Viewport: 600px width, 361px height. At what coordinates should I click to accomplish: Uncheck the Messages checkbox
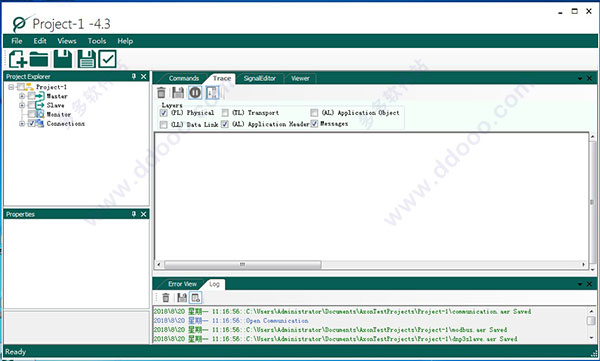314,124
